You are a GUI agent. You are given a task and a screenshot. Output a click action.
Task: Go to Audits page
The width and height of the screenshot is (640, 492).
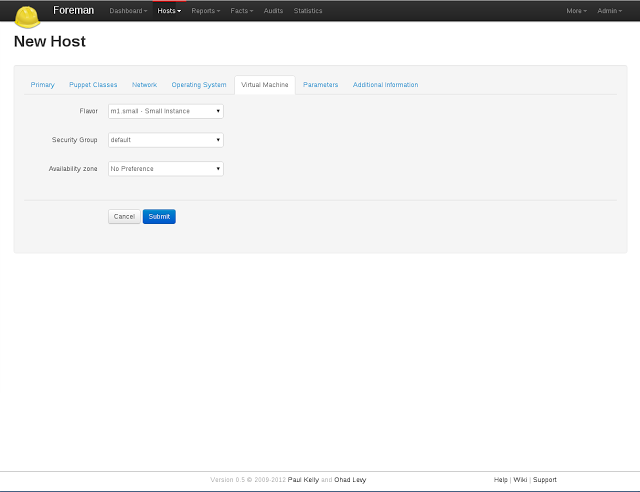(x=273, y=11)
